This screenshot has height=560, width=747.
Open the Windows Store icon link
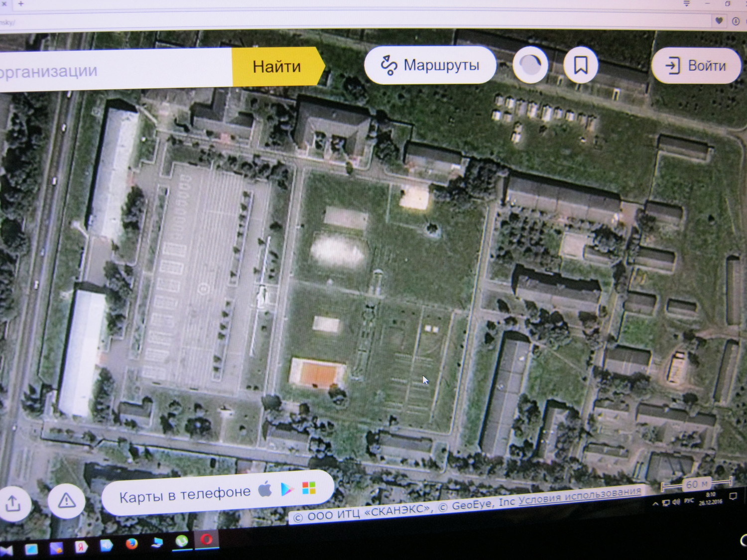tap(309, 488)
